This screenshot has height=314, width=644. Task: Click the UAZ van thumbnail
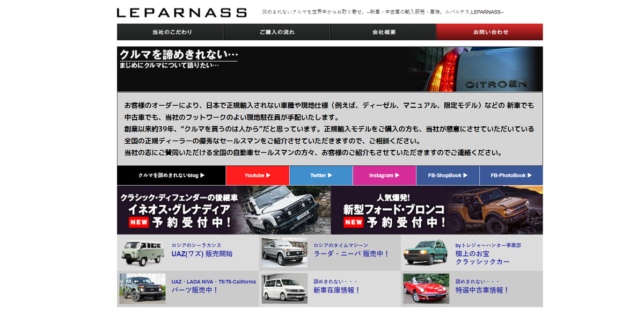(142, 253)
